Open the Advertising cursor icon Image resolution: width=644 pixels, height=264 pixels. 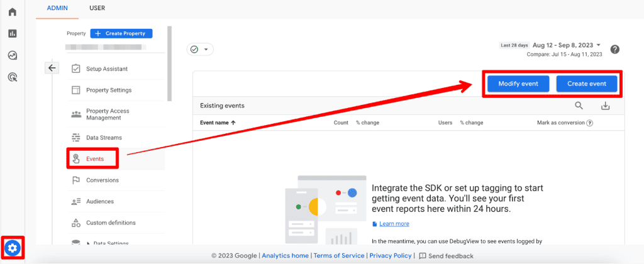point(13,77)
